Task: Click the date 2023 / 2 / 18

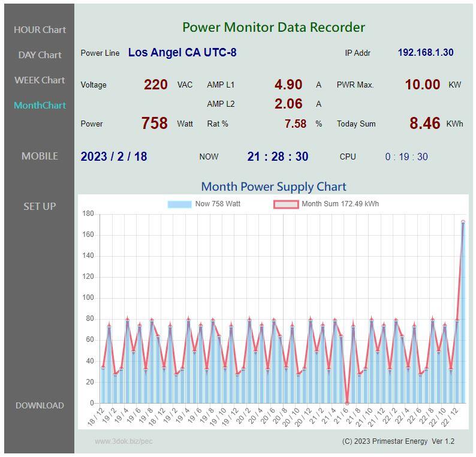Action: [114, 157]
